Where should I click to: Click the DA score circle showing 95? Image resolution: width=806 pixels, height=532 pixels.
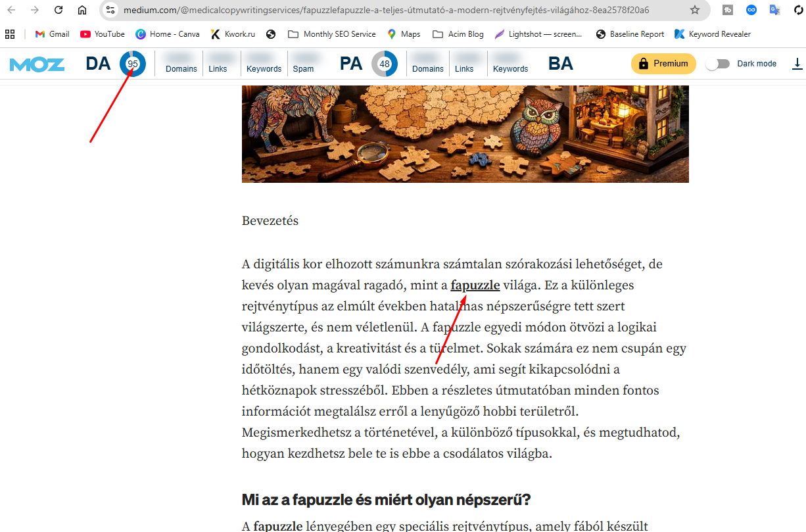[x=133, y=64]
